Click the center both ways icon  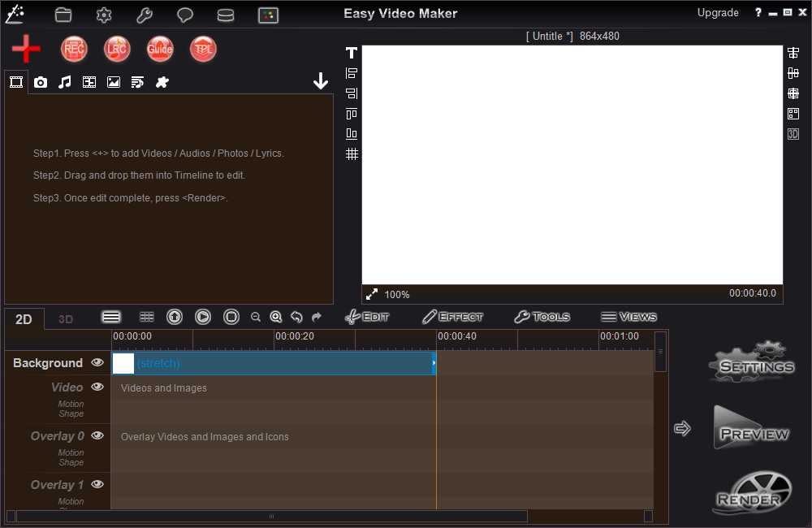793,93
